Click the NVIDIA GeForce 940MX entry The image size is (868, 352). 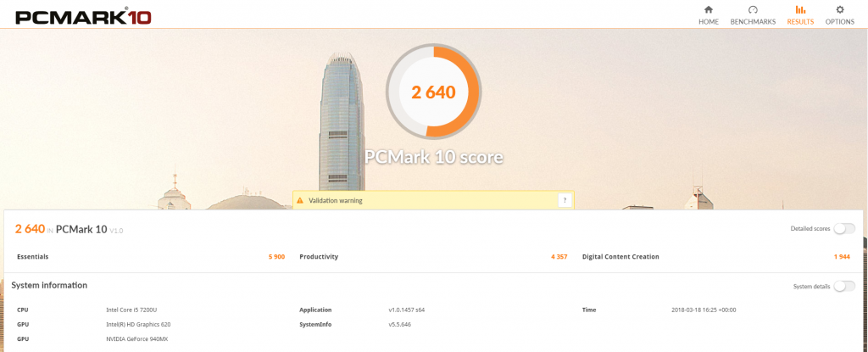[x=136, y=338]
